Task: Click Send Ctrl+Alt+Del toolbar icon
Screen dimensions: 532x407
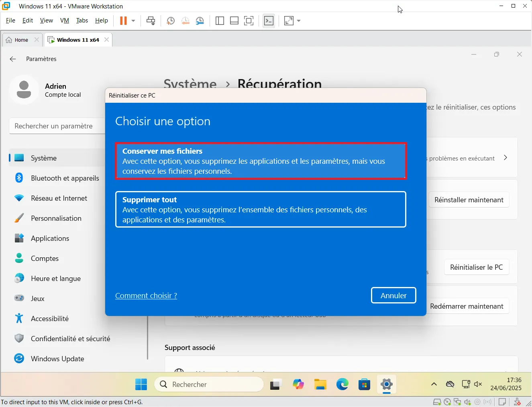Action: pyautogui.click(x=151, y=21)
